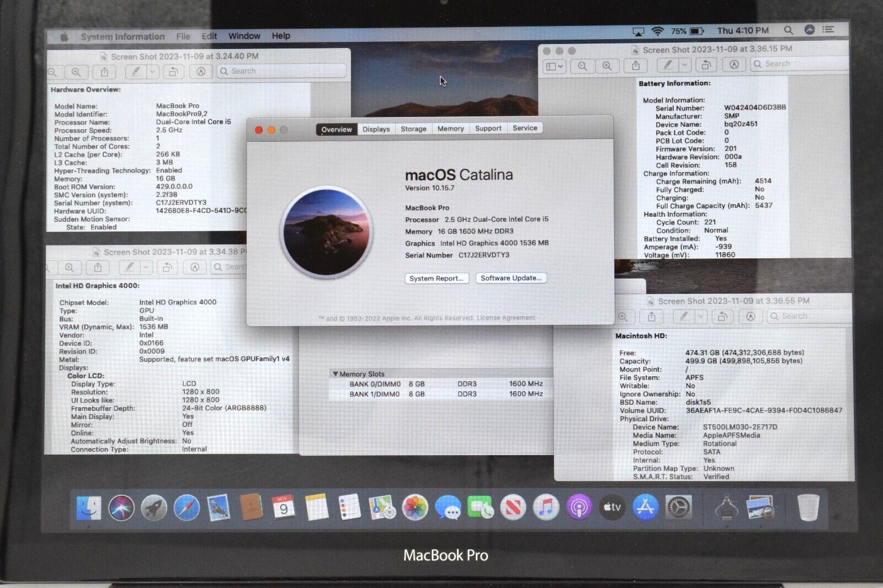
Task: Launch Siri from the Dock
Action: (x=121, y=507)
